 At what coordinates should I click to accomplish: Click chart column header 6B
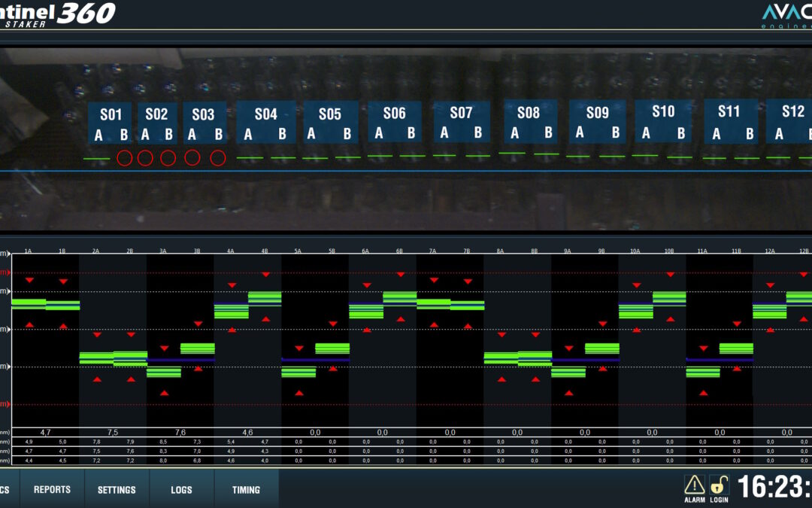click(399, 251)
